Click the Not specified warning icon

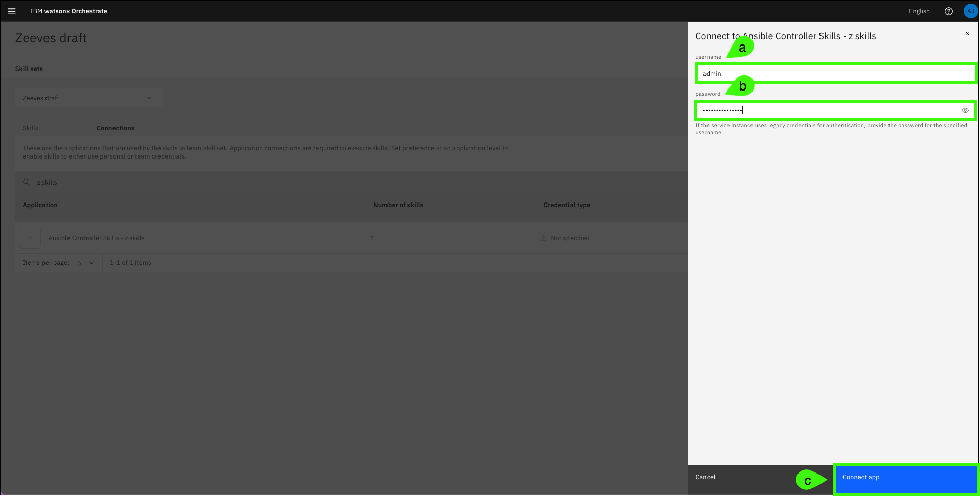pos(543,238)
